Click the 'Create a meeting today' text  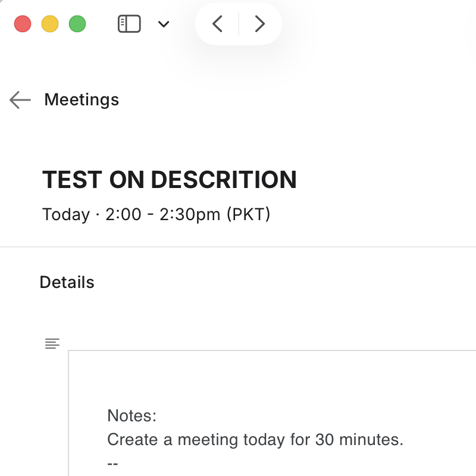255,440
